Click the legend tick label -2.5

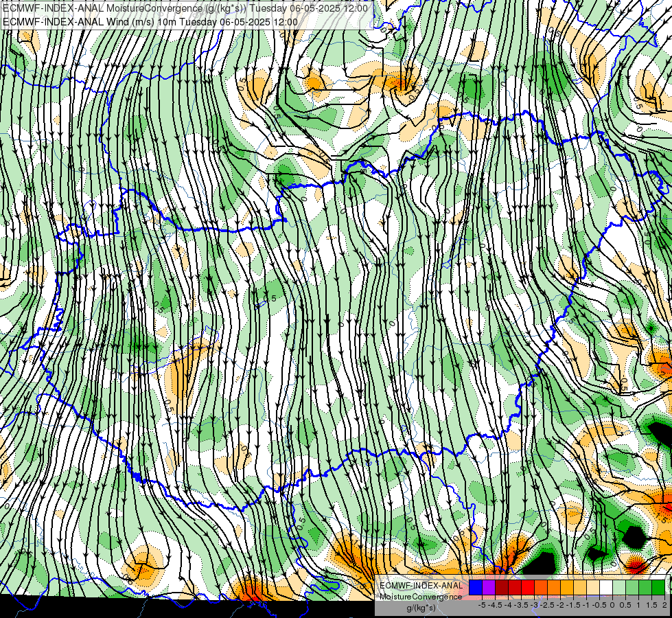tap(547, 605)
